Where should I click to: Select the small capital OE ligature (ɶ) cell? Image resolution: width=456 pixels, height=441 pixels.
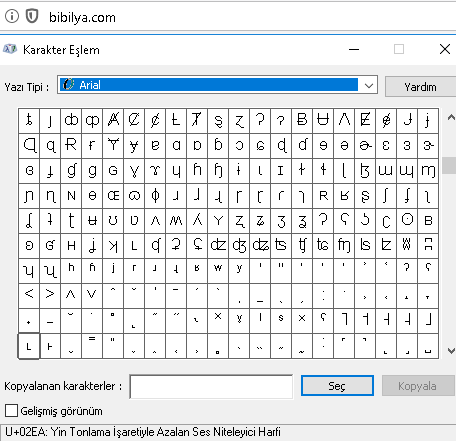pyautogui.click(x=113, y=196)
